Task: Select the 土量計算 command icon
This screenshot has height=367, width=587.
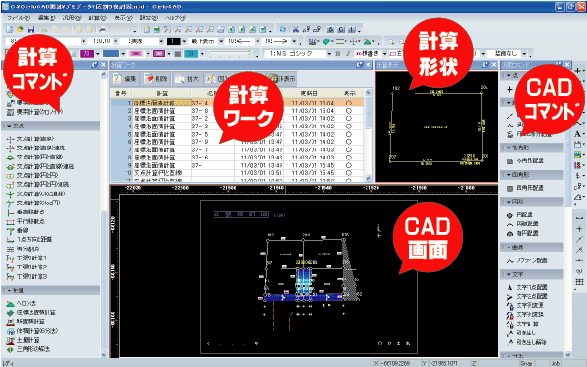Action: (10, 340)
